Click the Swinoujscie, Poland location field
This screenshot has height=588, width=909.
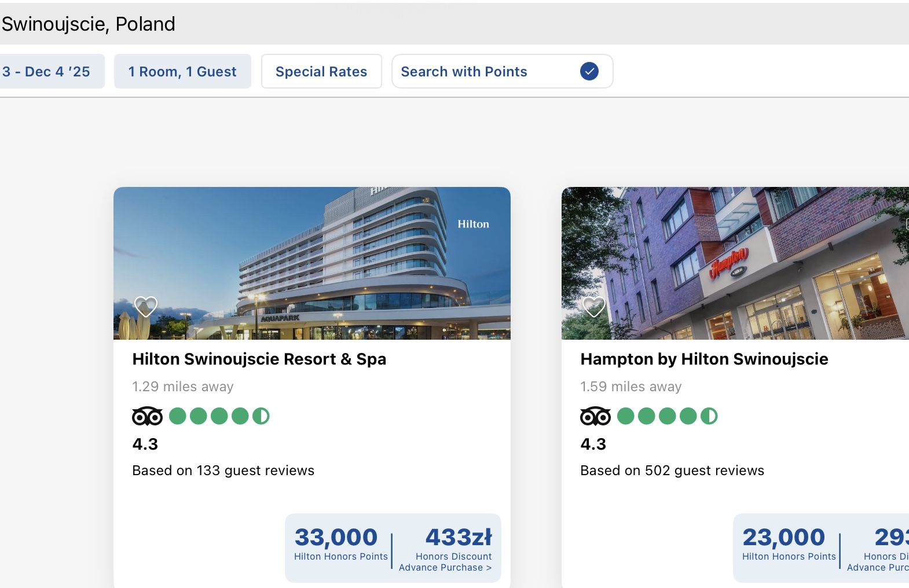[454, 24]
